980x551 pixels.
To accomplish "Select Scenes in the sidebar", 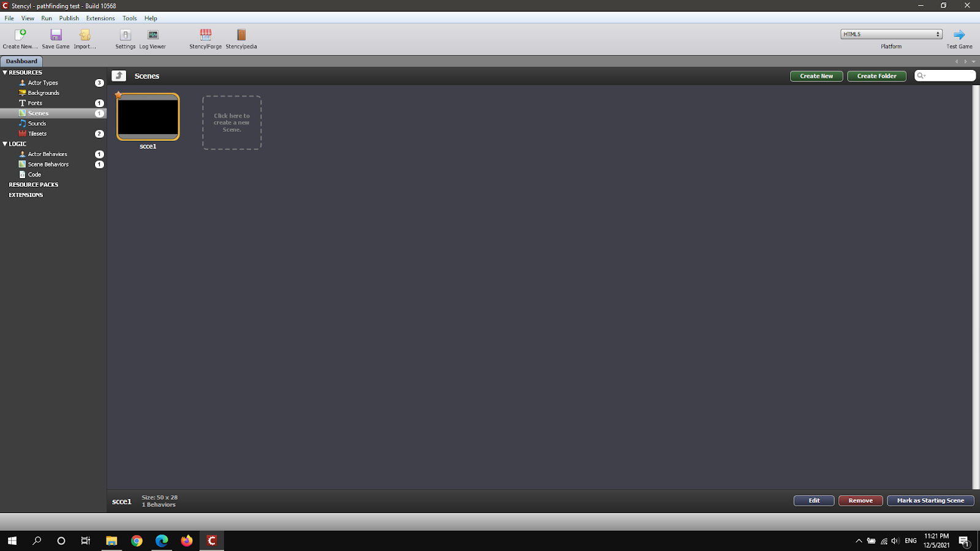I will pos(53,113).
